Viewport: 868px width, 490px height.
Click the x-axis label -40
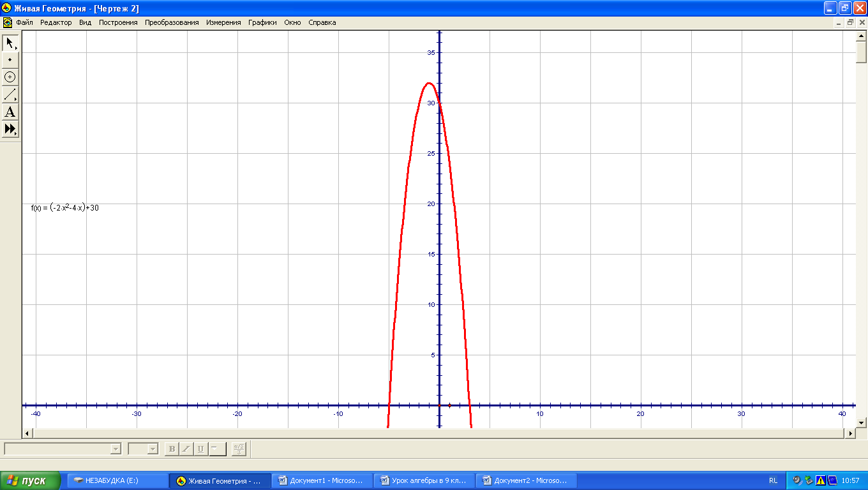(36, 414)
